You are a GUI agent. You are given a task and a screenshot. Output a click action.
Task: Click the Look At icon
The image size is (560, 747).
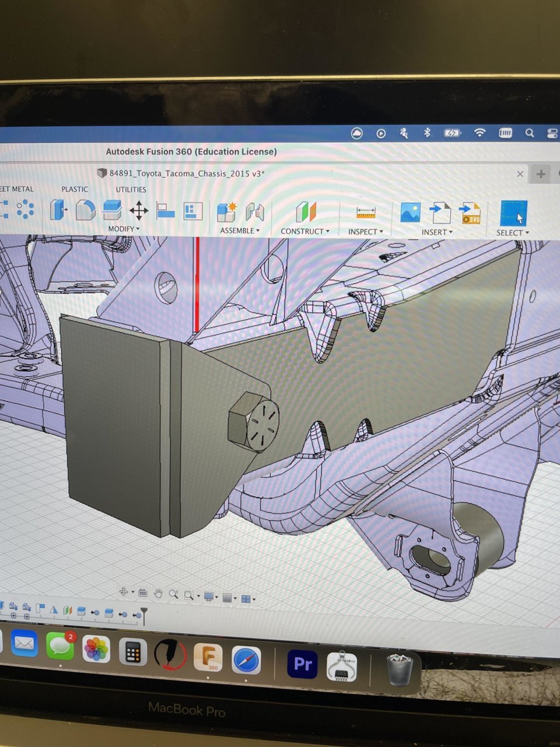[143, 593]
